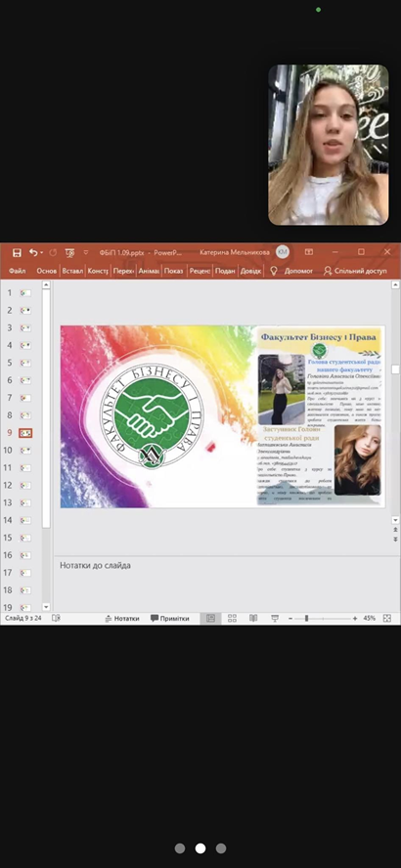Open Ribbon Display Options icon

(309, 252)
